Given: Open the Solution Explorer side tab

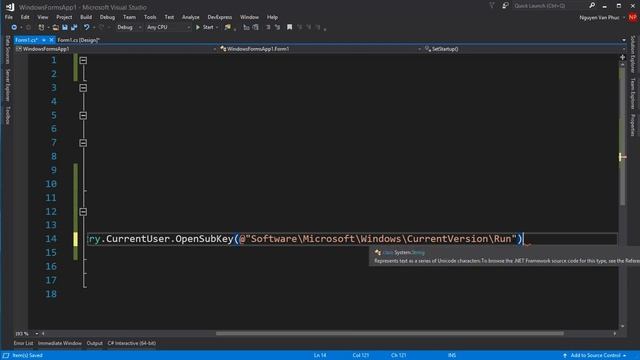Looking at the screenshot, I should (x=633, y=54).
